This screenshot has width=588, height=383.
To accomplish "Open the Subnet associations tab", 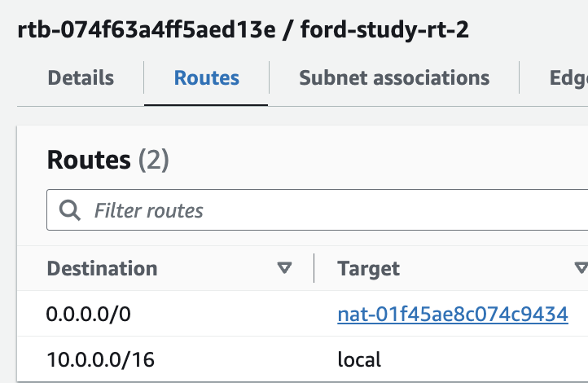I will click(394, 77).
